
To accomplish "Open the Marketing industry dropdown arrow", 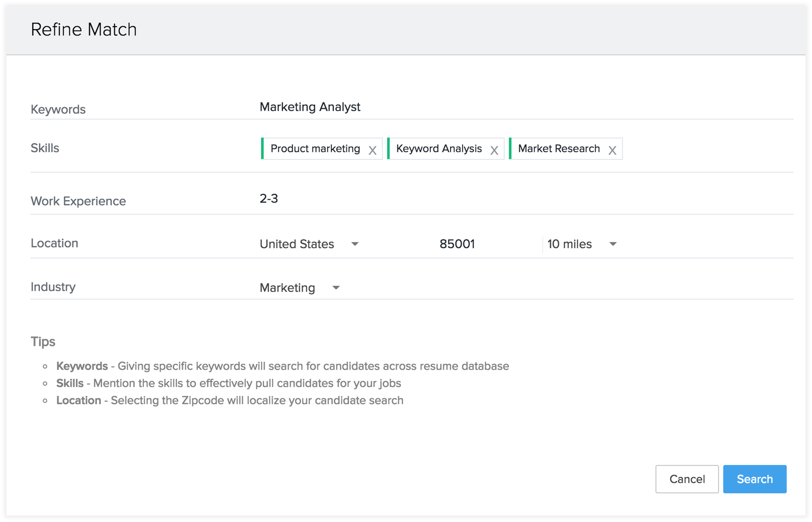I will (336, 287).
